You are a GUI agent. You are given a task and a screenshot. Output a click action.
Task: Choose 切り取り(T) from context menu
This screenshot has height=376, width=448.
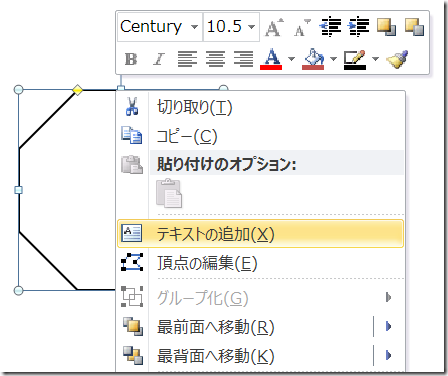click(261, 107)
